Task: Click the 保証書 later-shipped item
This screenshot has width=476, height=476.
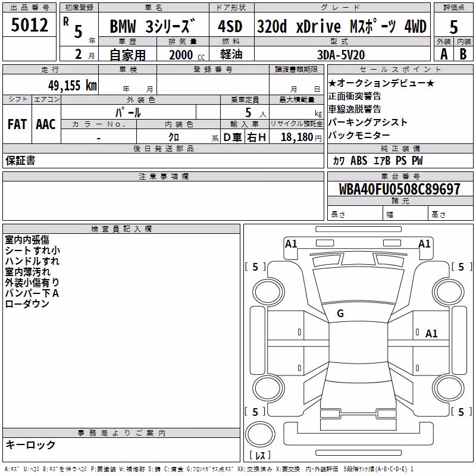Action: point(20,161)
